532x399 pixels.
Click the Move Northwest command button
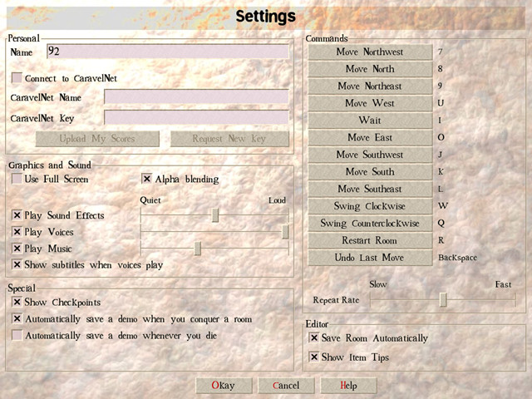(x=370, y=52)
